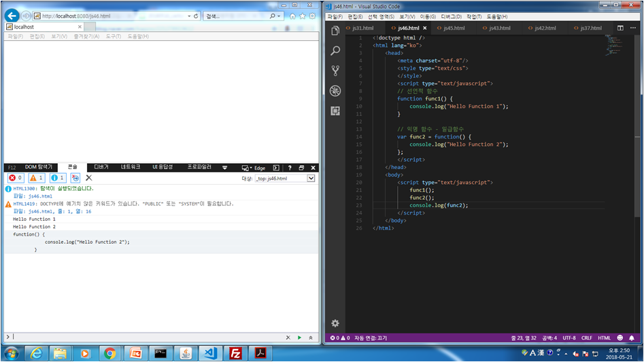Click the feedback smiley in status bar
The width and height of the screenshot is (644, 362).
point(620,338)
